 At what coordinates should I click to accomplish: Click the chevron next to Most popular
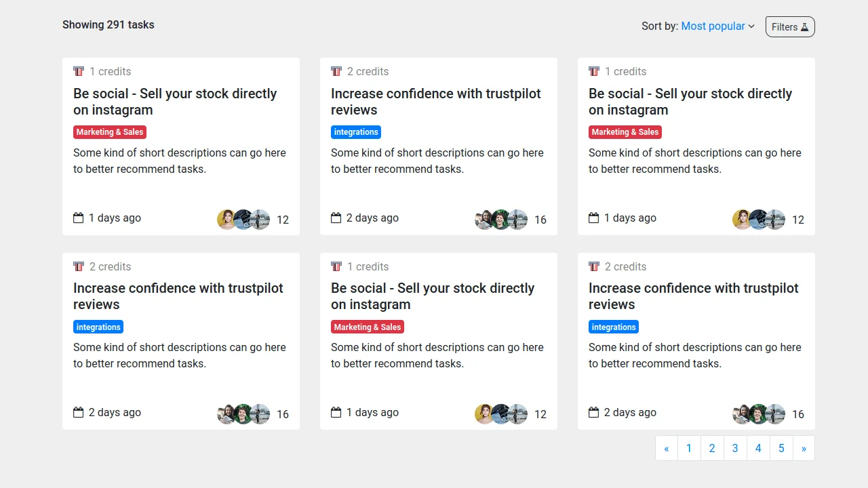[x=751, y=26]
